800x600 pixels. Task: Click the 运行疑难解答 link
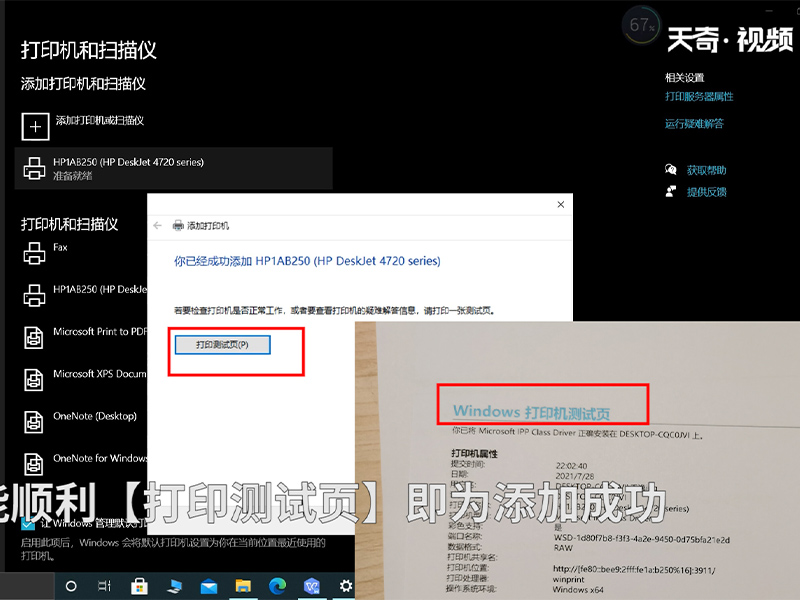pos(694,123)
